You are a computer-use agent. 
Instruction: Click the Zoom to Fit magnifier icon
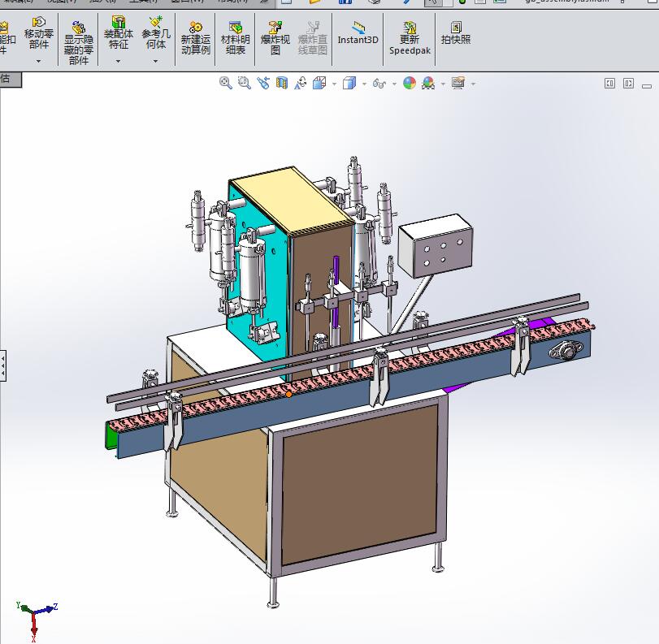tap(226, 83)
